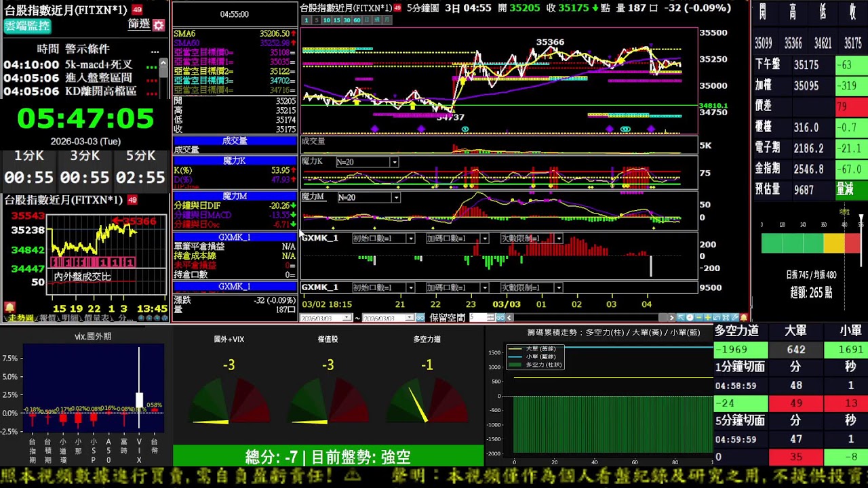The height and width of the screenshot is (488, 868).
Task: Switch chart to monthly 月 period
Action: tap(387, 20)
